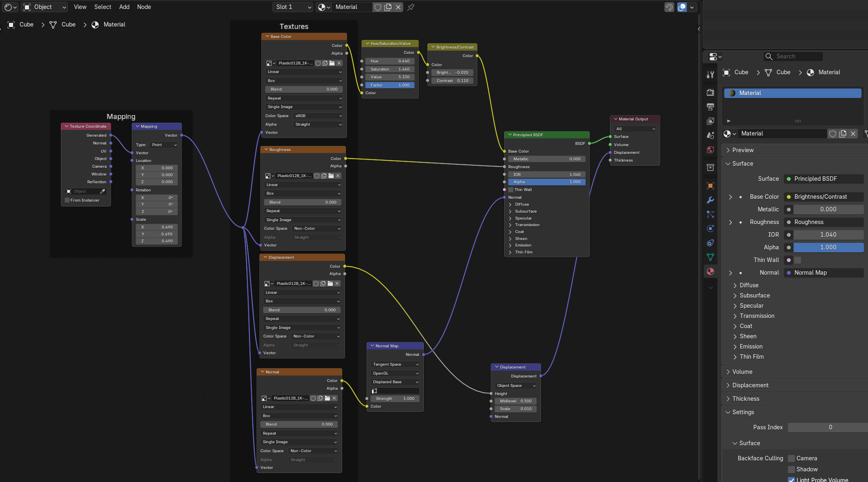This screenshot has height=482, width=868.
Task: Select the Material slot in the list
Action: (x=793, y=93)
